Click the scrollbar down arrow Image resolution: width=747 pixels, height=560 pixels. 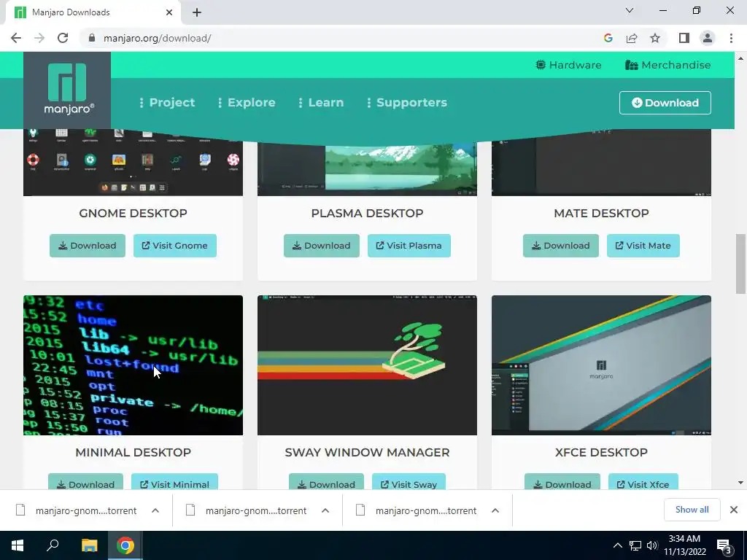pyautogui.click(x=741, y=483)
